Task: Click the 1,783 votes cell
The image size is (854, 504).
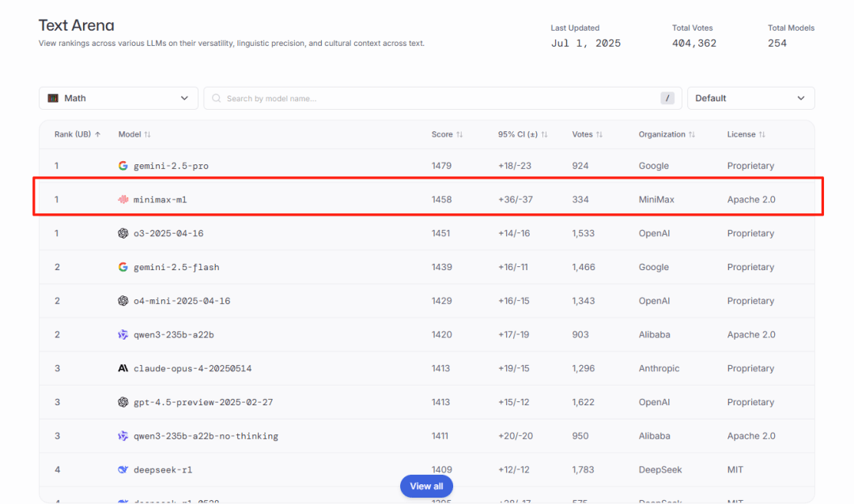Action: 584,469
